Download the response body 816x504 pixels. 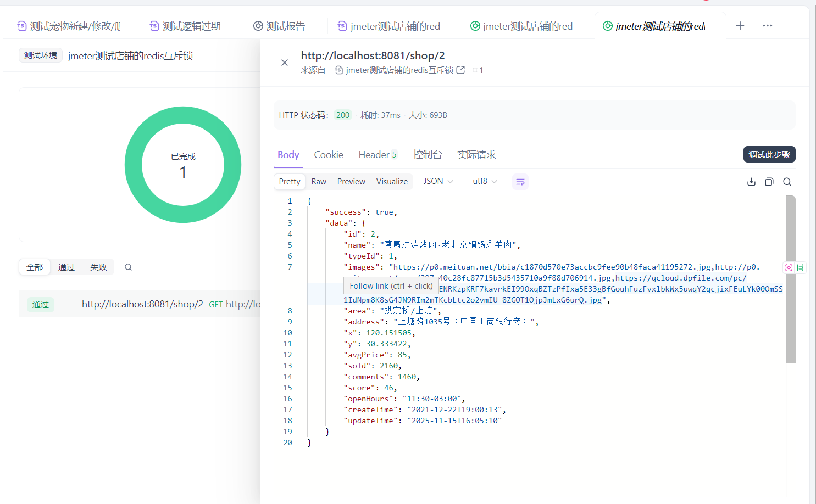click(x=751, y=182)
